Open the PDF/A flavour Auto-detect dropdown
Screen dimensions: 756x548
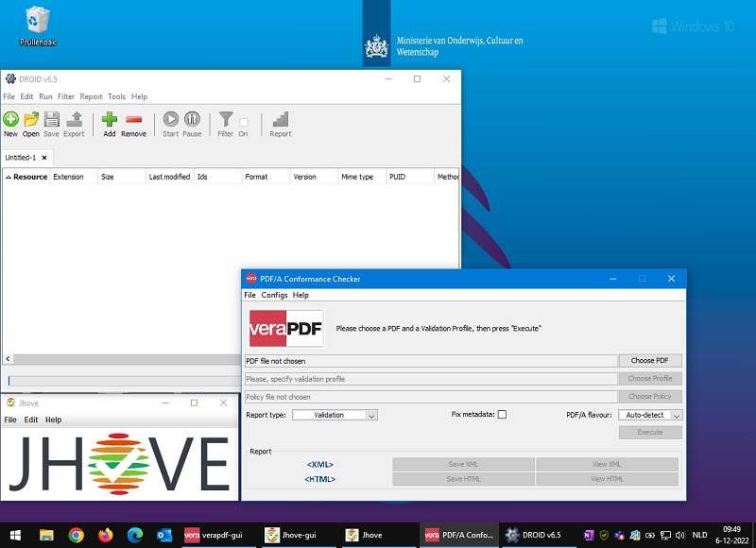click(x=650, y=415)
